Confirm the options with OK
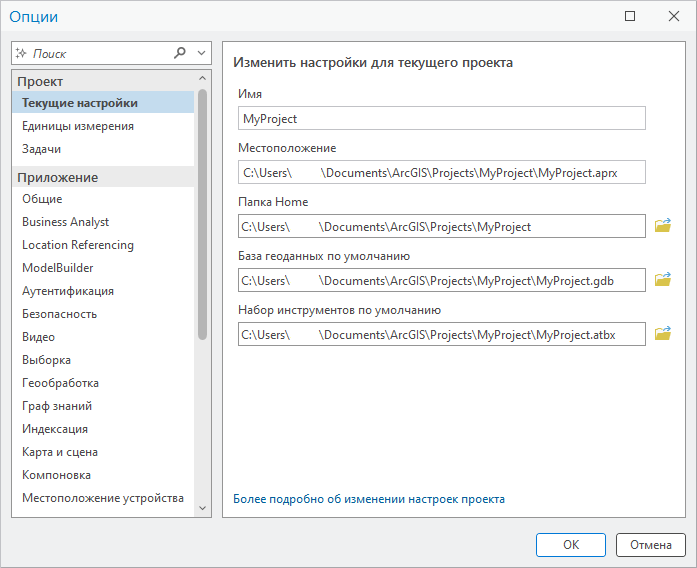This screenshot has height=568, width=697. 570,545
